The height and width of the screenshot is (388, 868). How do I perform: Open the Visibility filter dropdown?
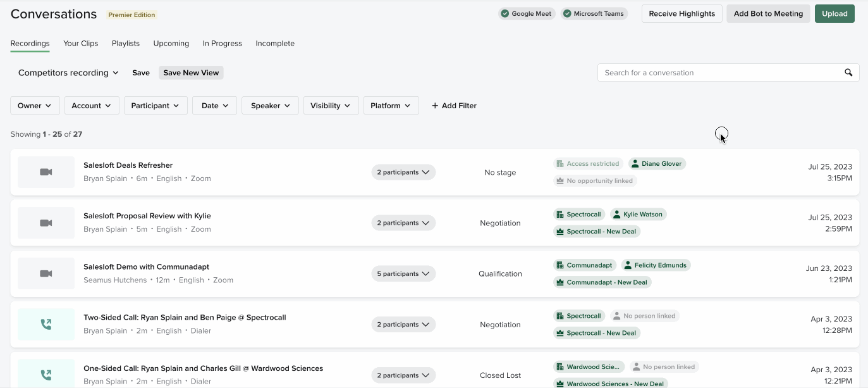331,106
